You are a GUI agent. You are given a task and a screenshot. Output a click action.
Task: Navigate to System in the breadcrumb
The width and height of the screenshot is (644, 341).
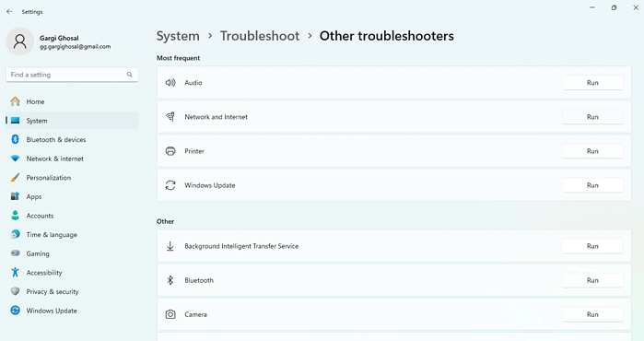coord(178,36)
